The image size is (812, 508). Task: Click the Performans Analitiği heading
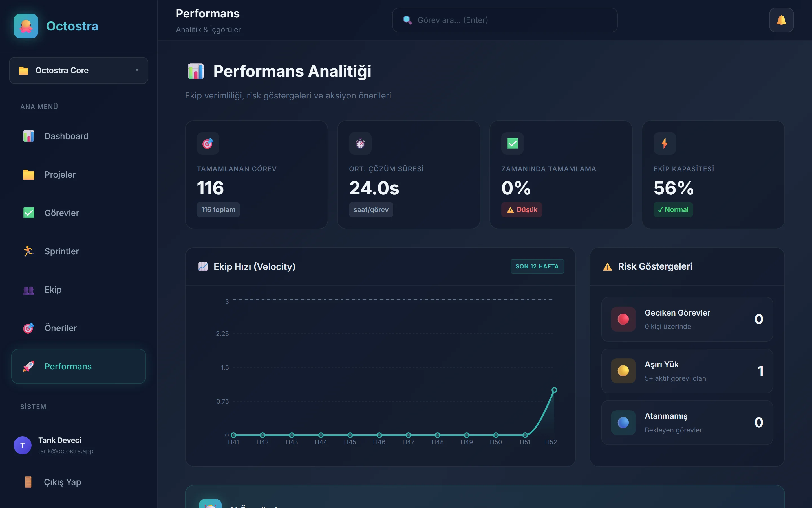292,71
